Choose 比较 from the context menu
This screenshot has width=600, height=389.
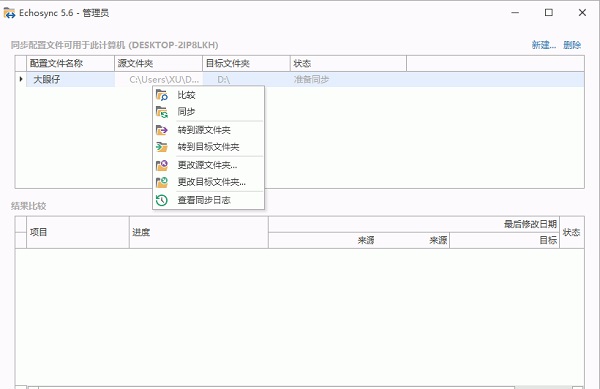tap(209, 95)
